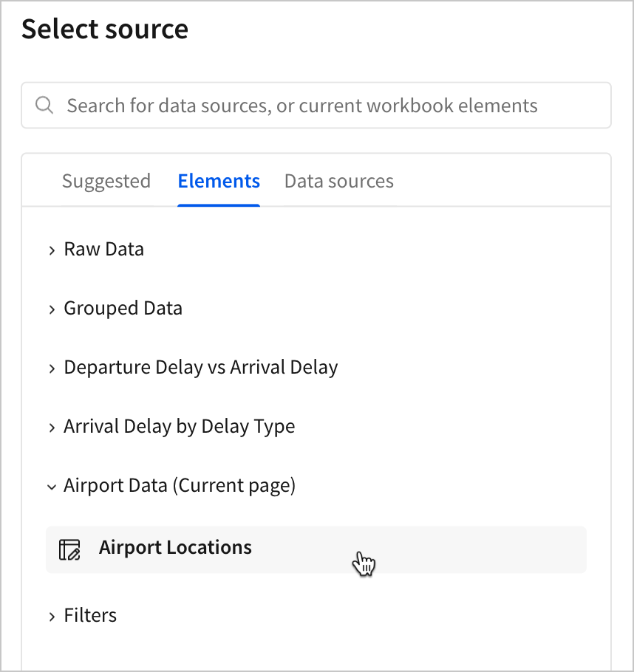Select the Raw Data page label
Screen dimensions: 634x672
(104, 250)
